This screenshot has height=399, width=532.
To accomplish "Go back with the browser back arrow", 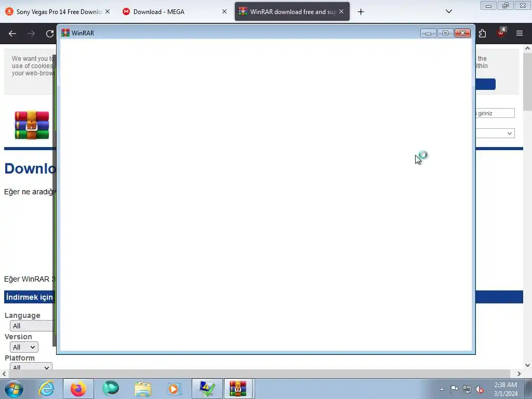I will 12,33.
